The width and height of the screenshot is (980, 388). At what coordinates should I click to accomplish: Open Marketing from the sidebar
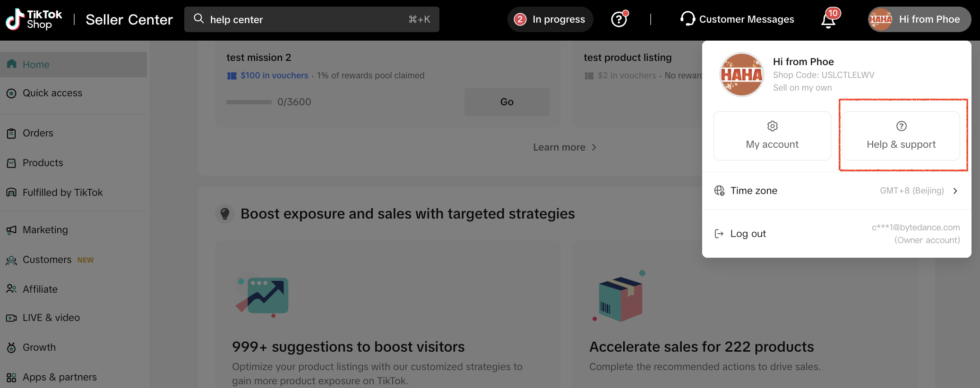(x=45, y=230)
